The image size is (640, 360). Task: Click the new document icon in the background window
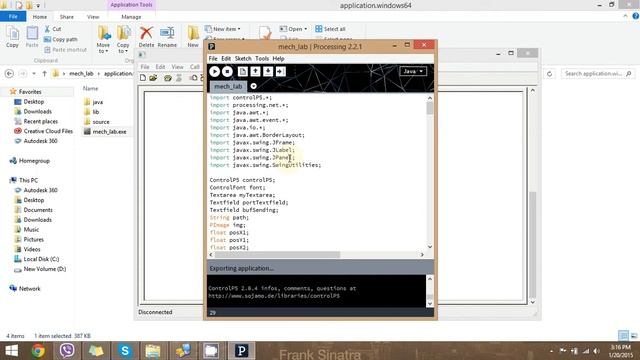pos(143,78)
